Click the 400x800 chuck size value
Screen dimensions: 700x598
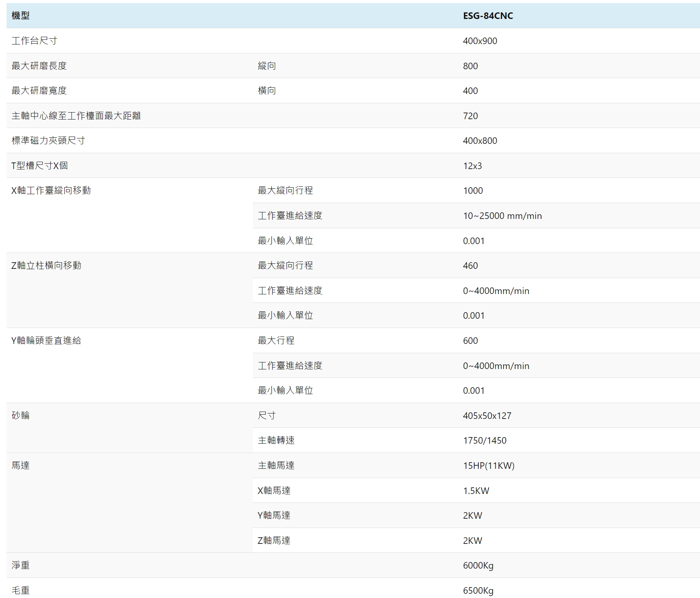[480, 141]
